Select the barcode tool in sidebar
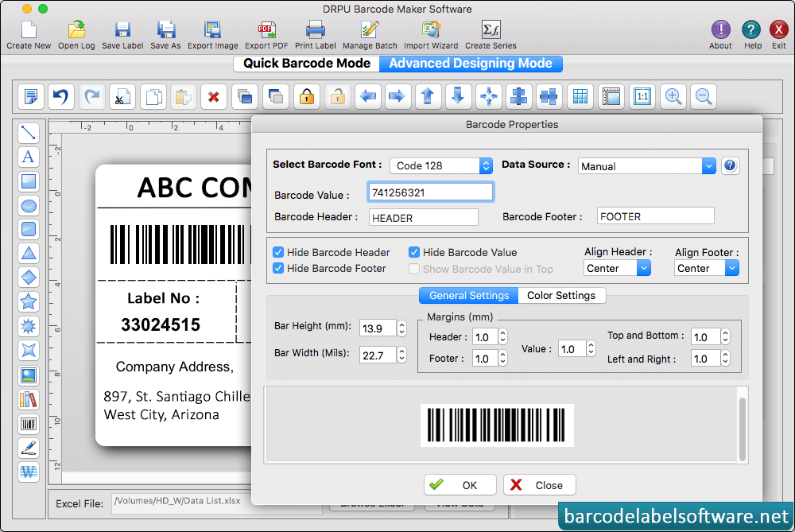 click(x=29, y=424)
